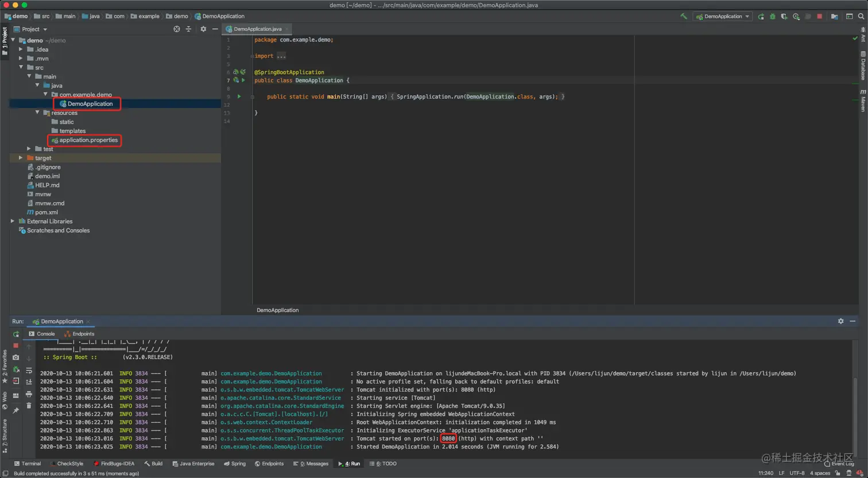Click the Debug bug icon in toolbar
Image resolution: width=868 pixels, height=478 pixels.
pos(773,16)
